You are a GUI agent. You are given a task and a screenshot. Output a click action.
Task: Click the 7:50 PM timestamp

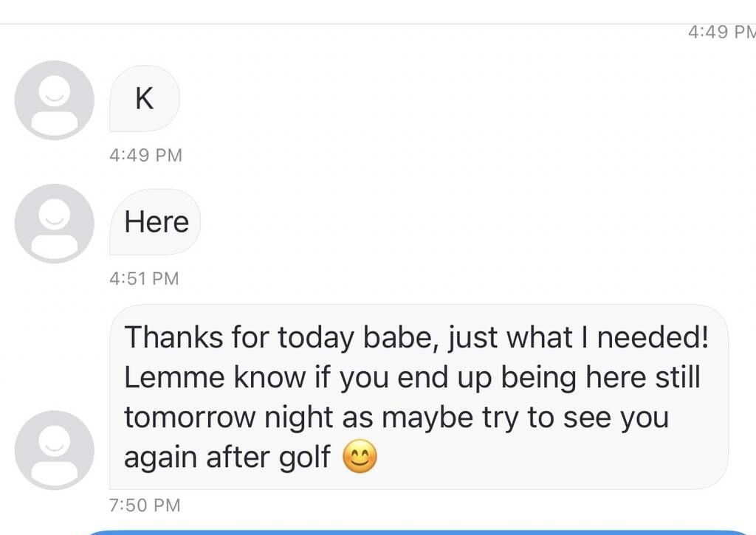coord(145,505)
